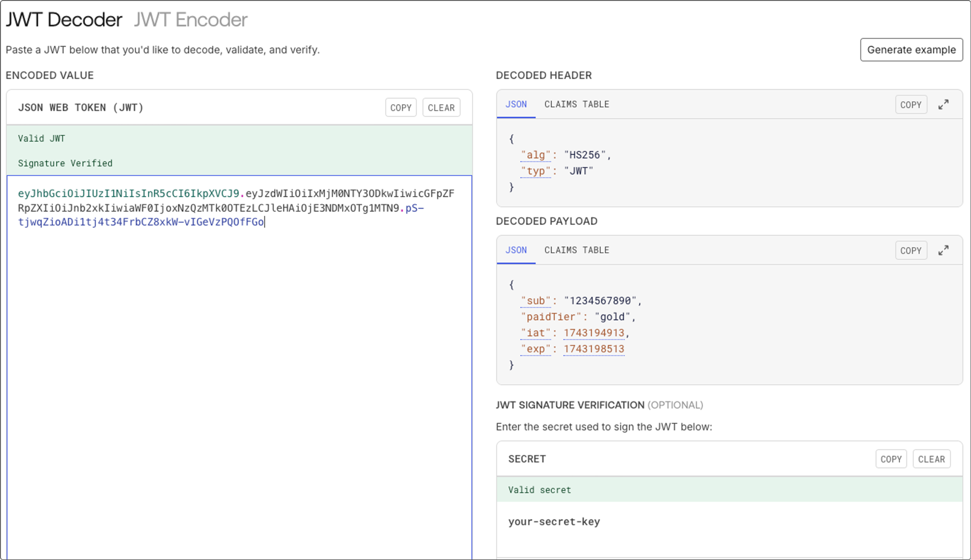Click the Generate example button
This screenshot has height=560, width=971.
[911, 50]
